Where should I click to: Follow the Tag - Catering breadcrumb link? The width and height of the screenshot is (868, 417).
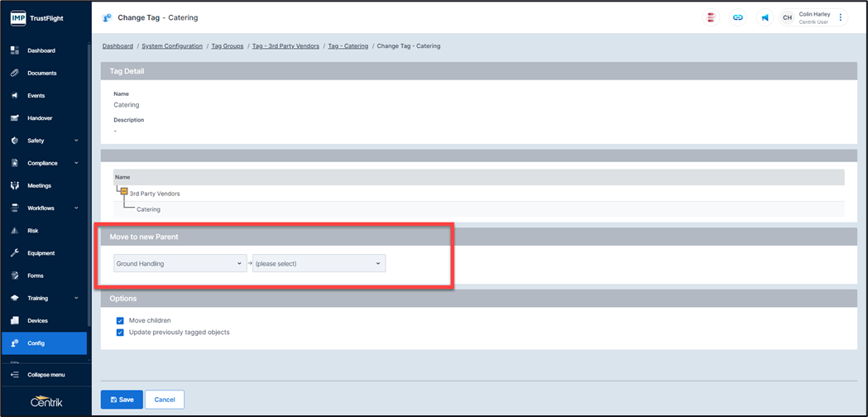[x=348, y=46]
